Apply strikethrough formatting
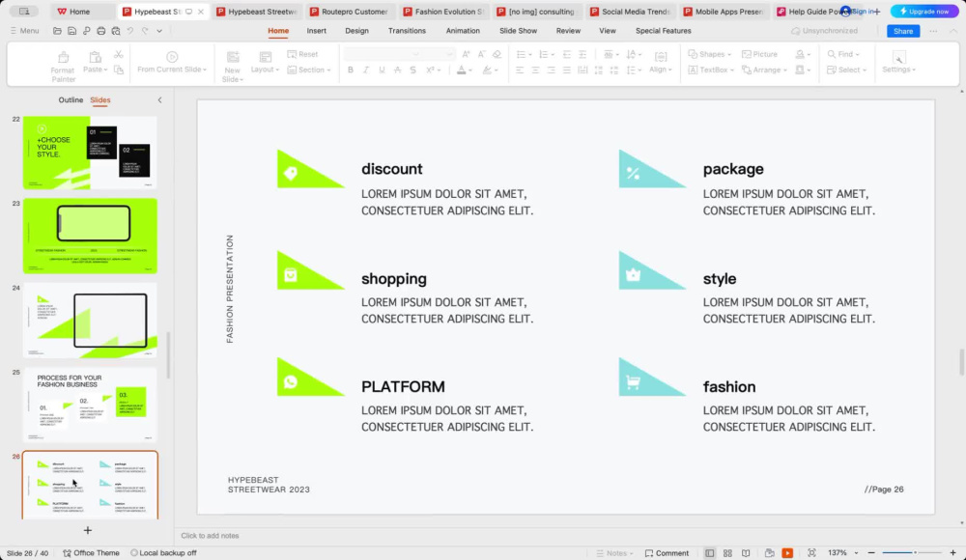 click(x=412, y=70)
